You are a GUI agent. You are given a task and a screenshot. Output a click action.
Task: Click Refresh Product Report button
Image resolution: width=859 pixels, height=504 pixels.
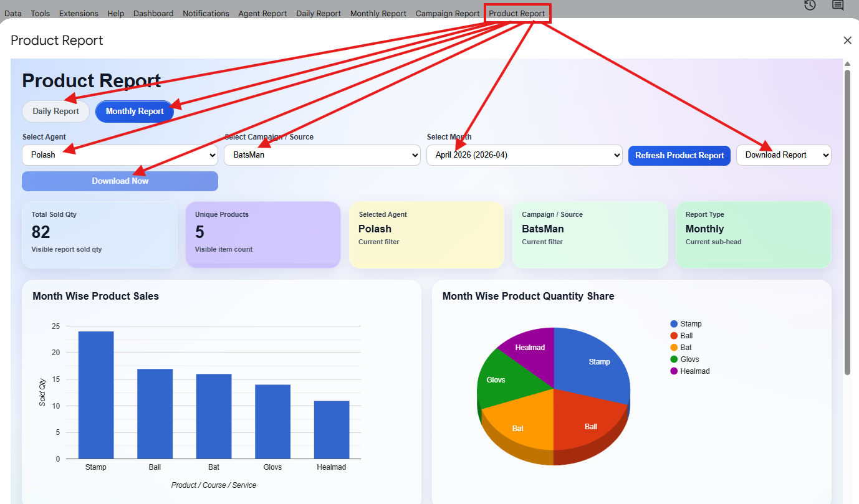679,155
